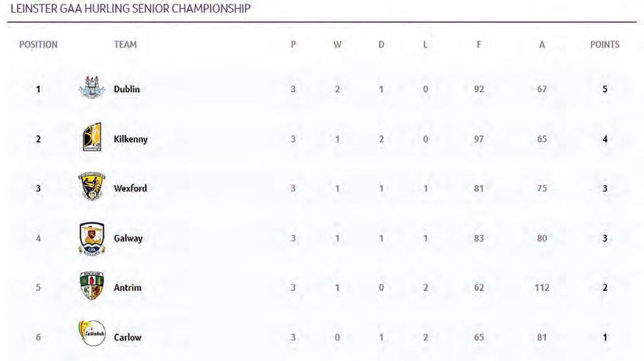Screen dimensions: 644x361
Task: Click the Carlow county crest icon
Action: (x=92, y=334)
